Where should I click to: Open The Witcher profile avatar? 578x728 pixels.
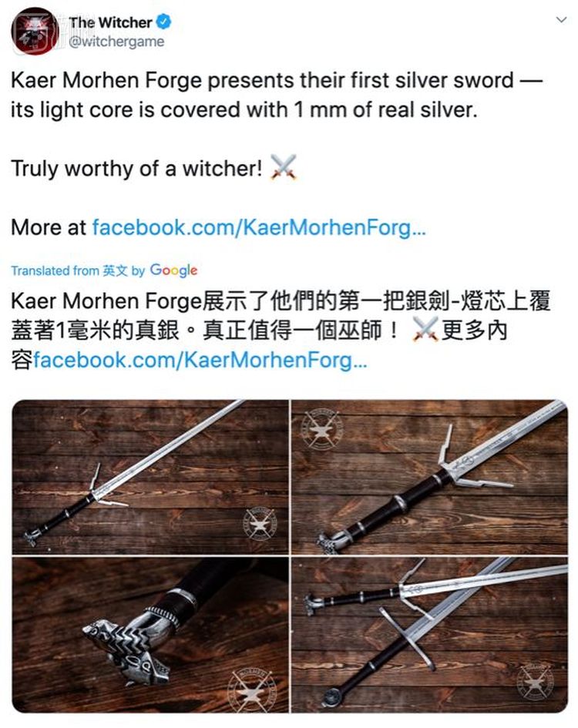35,32
